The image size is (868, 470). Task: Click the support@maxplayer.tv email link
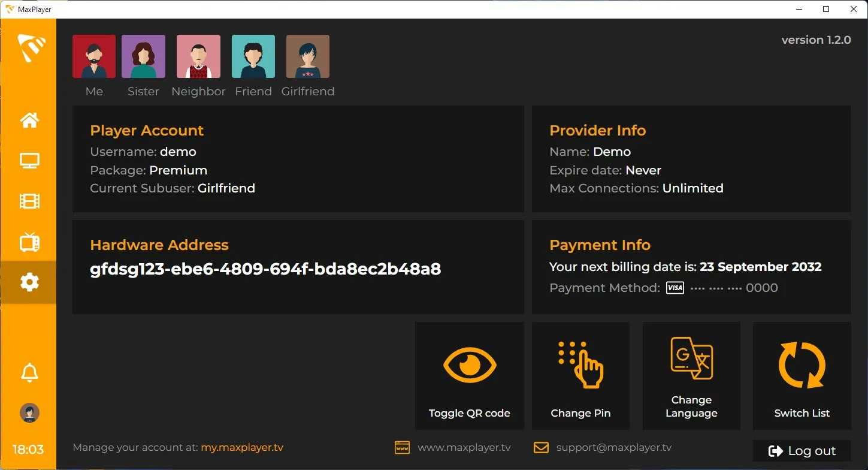tap(614, 447)
